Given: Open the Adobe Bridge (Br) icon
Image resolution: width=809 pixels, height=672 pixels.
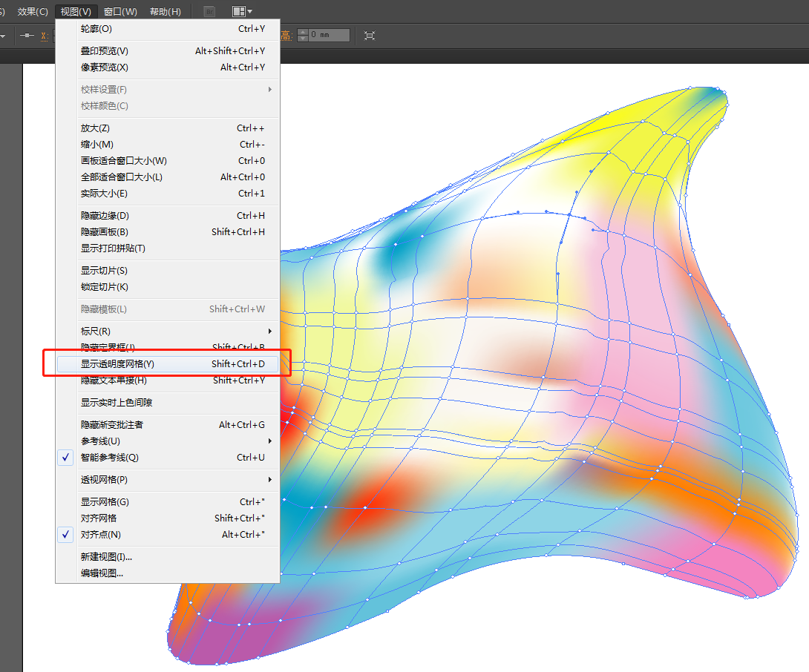Looking at the screenshot, I should 209,11.
